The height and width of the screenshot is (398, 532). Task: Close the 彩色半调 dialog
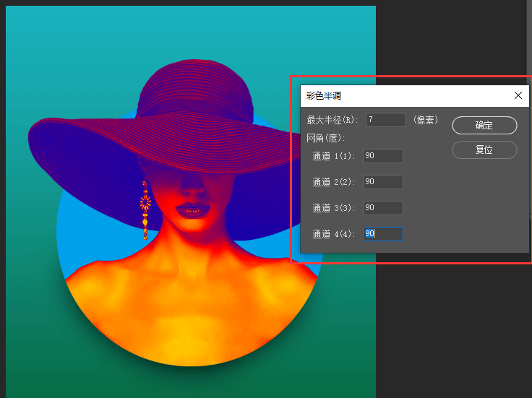point(518,95)
